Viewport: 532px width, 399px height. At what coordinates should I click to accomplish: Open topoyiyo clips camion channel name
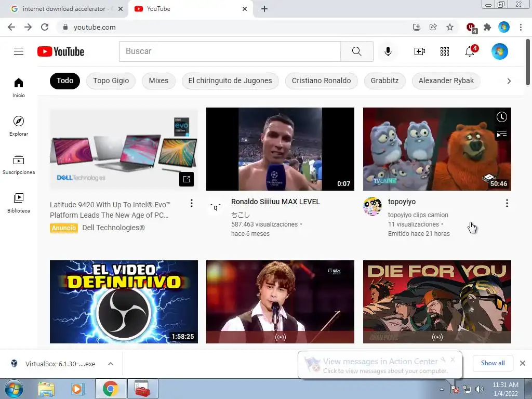[418, 215]
